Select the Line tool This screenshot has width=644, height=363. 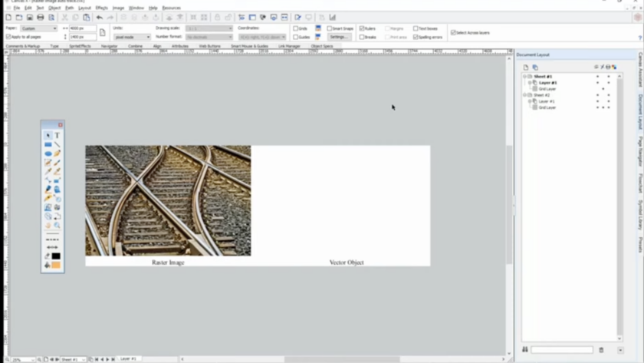tap(57, 145)
